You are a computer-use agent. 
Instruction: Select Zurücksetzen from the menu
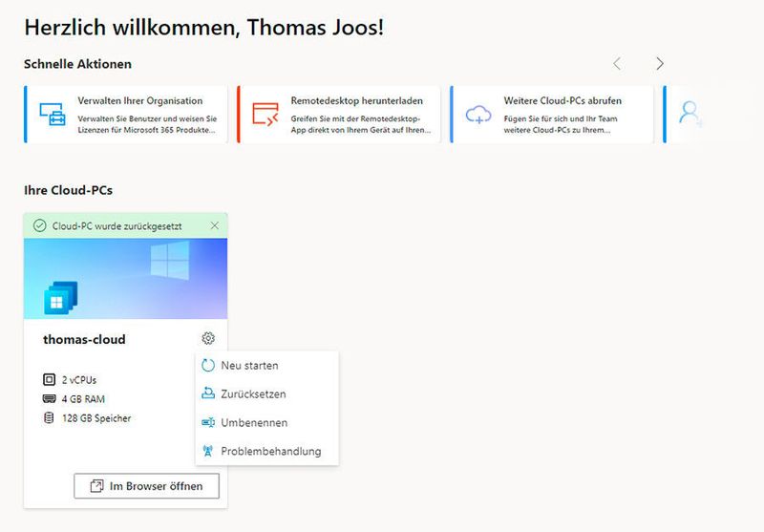point(266,394)
